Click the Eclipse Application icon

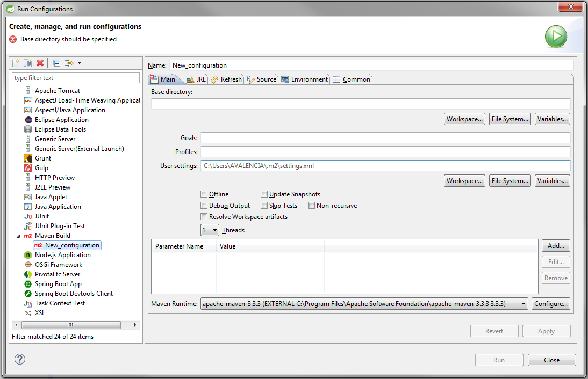(28, 120)
